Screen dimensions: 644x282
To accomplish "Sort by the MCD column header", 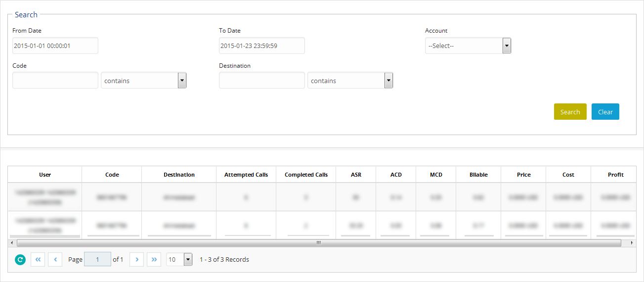I will [436, 175].
